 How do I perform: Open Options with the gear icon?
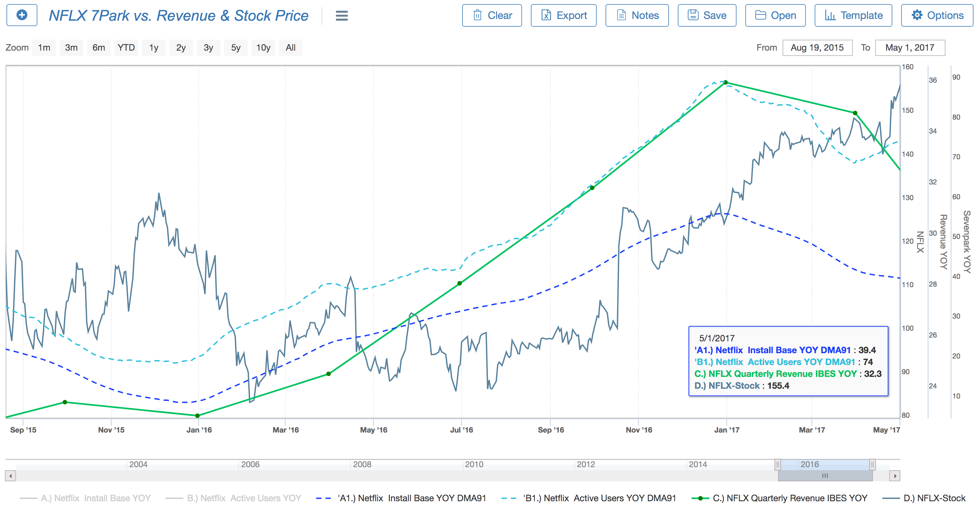(937, 15)
